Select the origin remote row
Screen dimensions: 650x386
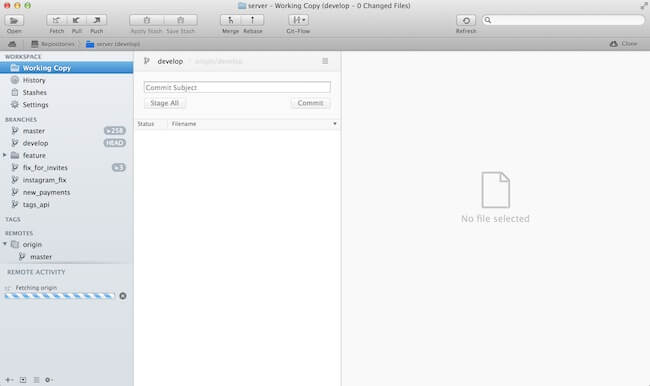(66, 244)
